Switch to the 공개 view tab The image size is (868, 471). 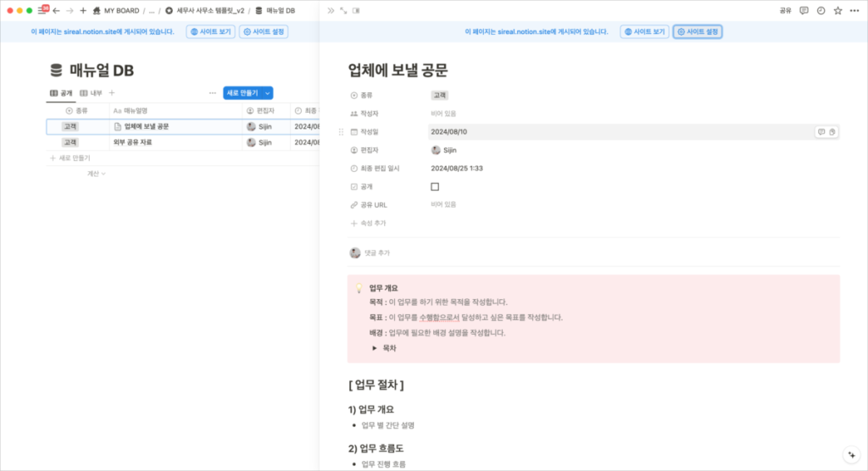[x=61, y=93]
